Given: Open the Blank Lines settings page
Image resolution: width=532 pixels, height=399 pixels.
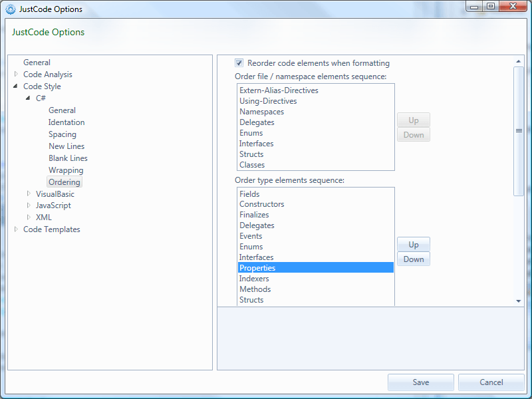Looking at the screenshot, I should (68, 158).
